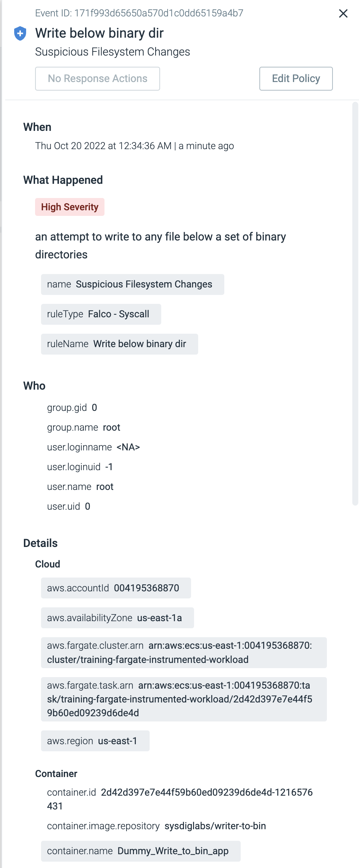The height and width of the screenshot is (868, 359).
Task: Click the Write below binary dir title
Action: pos(99,33)
